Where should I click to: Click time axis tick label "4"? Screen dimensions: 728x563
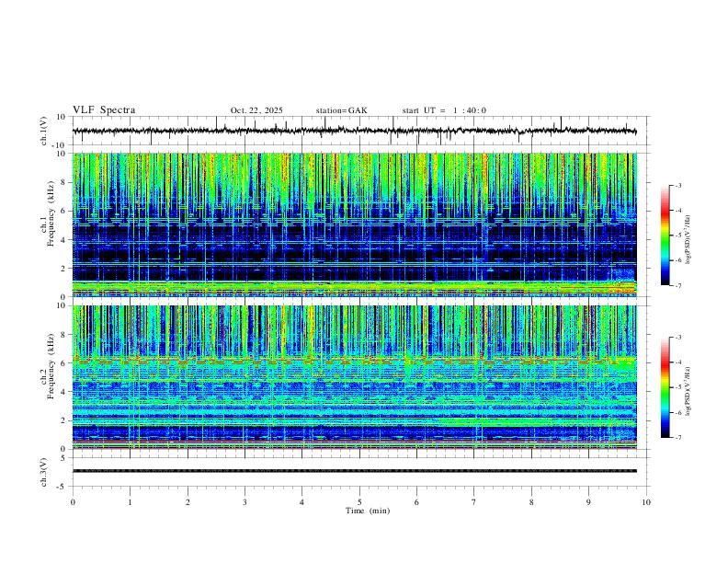tap(301, 502)
